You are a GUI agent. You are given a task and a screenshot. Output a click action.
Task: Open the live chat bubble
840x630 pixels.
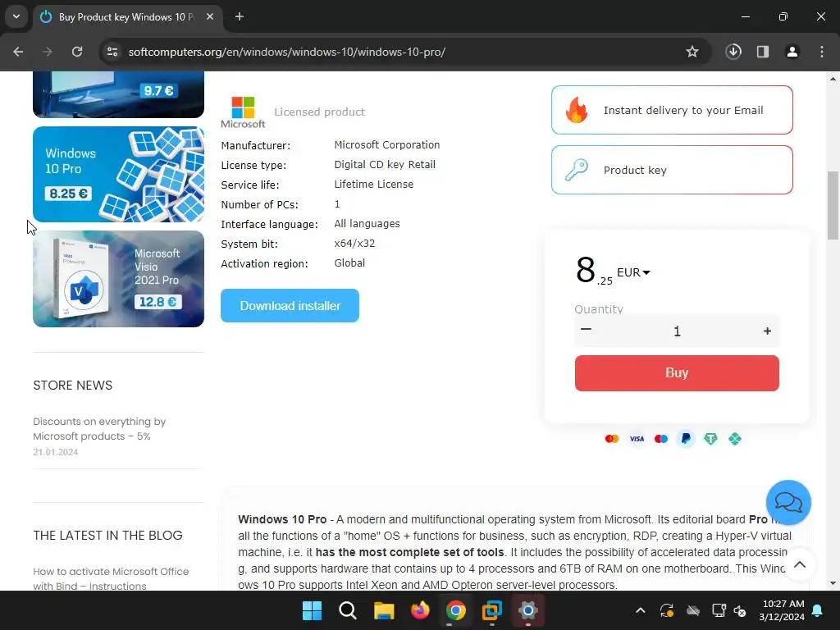pyautogui.click(x=788, y=503)
